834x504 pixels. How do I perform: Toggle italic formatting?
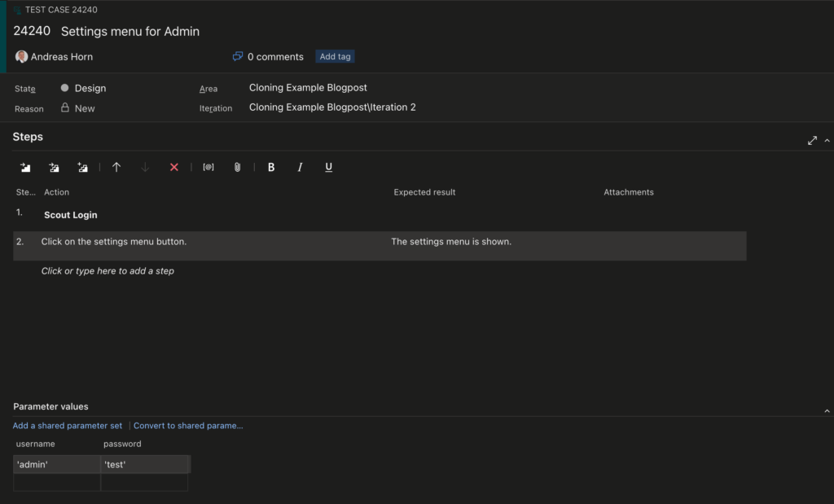300,167
